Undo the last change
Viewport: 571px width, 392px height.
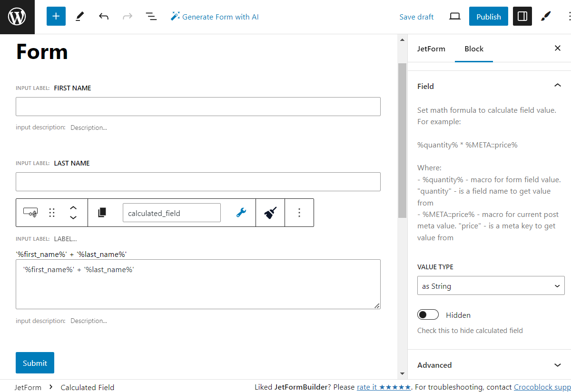pos(103,16)
